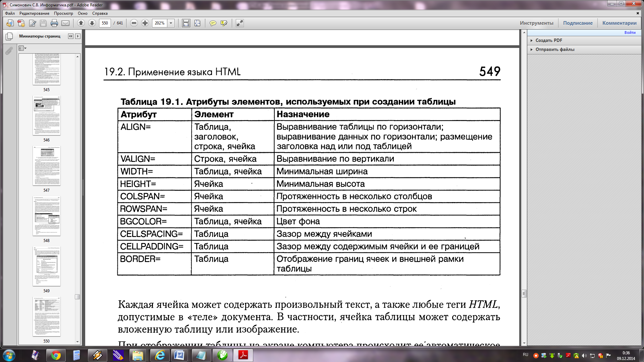Click the network tray icon
Image resolution: width=644 pixels, height=362 pixels.
coord(592,356)
